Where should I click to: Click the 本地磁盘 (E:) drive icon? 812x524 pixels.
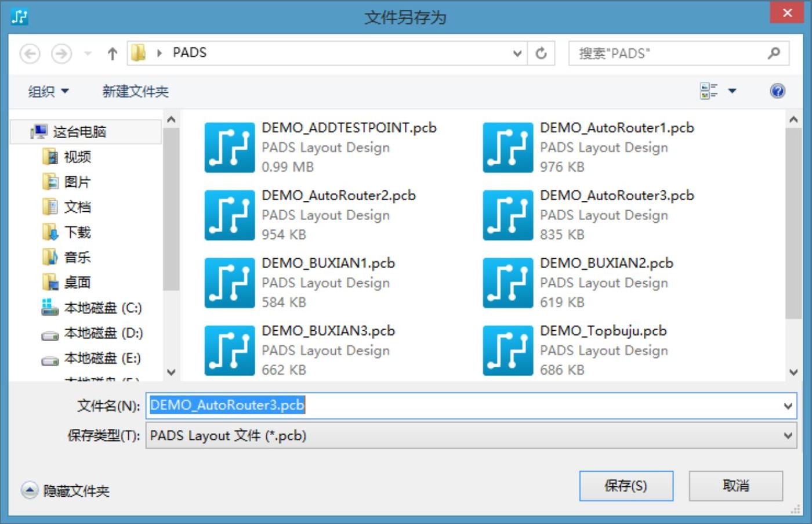[50, 360]
